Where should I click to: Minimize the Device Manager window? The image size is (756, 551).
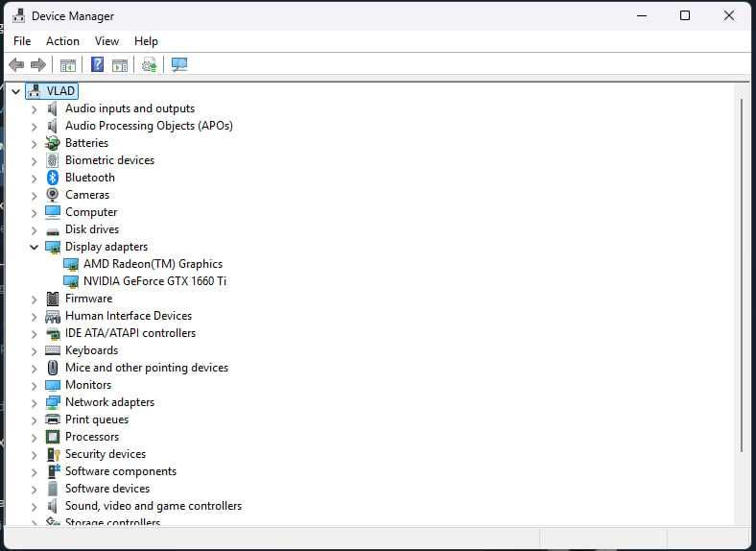pos(642,15)
